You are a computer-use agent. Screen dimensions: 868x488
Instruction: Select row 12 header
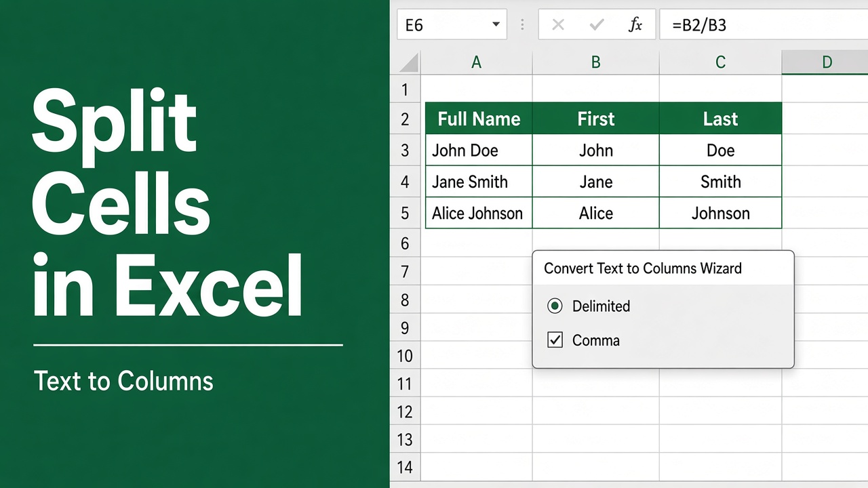(406, 411)
